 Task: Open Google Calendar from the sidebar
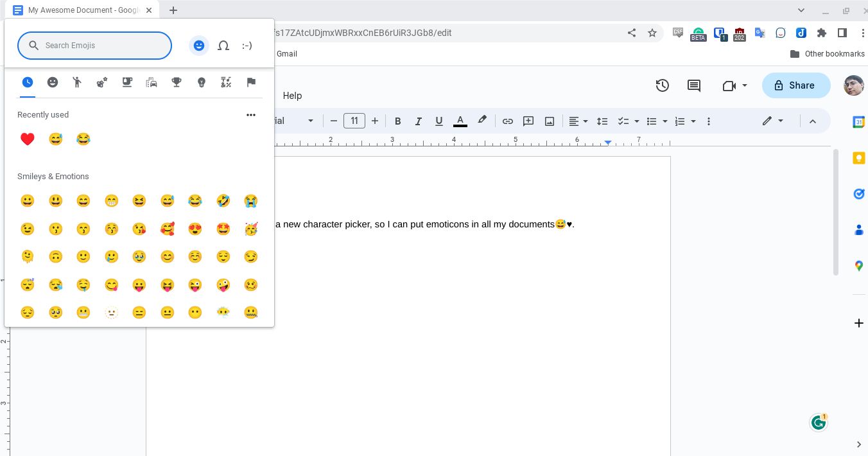[x=859, y=121]
